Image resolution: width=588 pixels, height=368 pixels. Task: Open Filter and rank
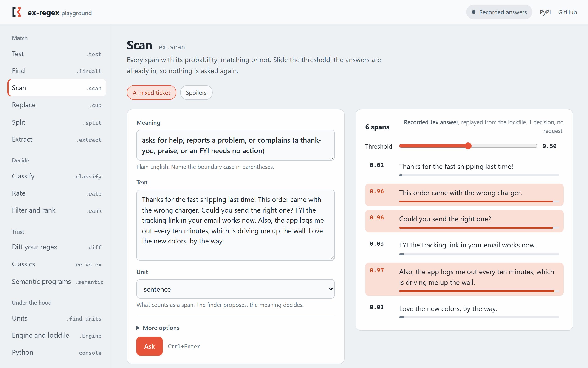57,210
